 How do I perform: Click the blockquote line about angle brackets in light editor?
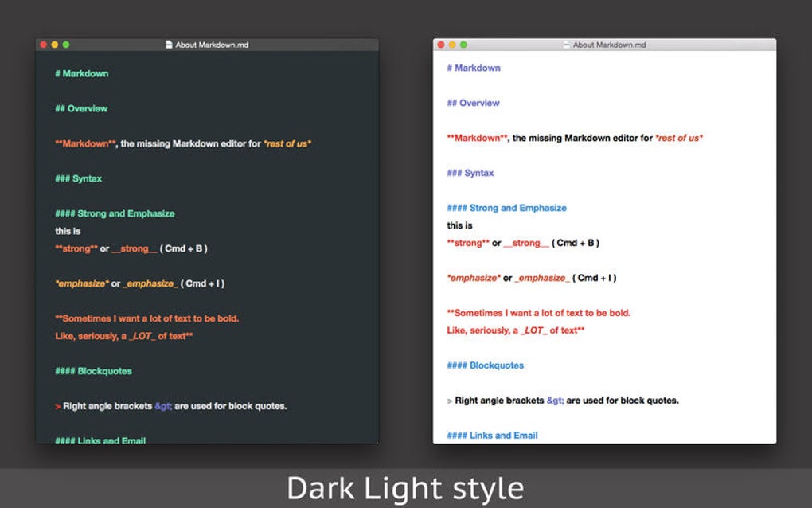pyautogui.click(x=563, y=400)
